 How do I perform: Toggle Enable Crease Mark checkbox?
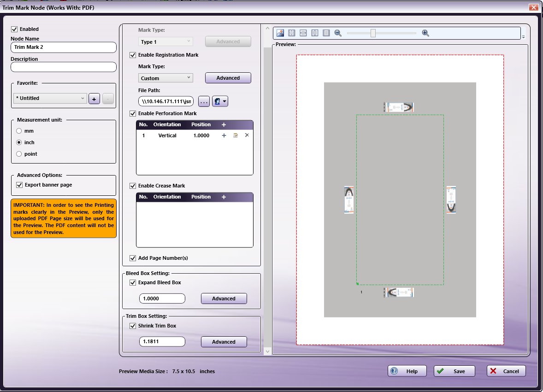(x=133, y=186)
